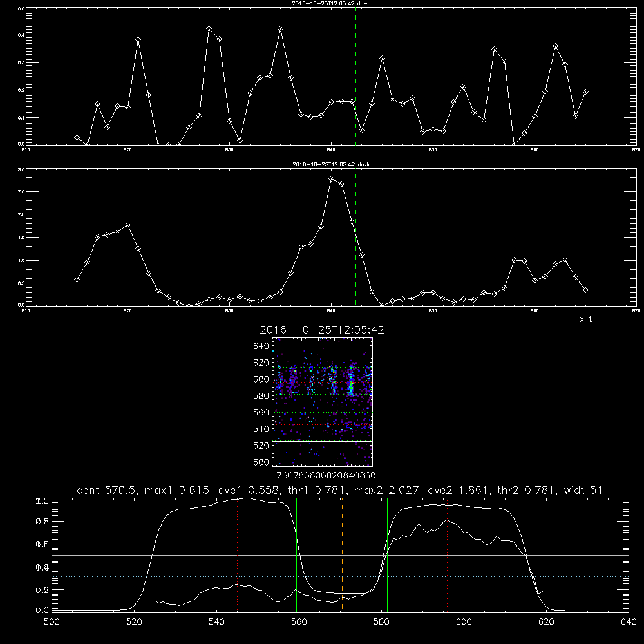644x644 pixels.
Task: Click the right green dashed line in the dawn plot
Action: [x=355, y=77]
